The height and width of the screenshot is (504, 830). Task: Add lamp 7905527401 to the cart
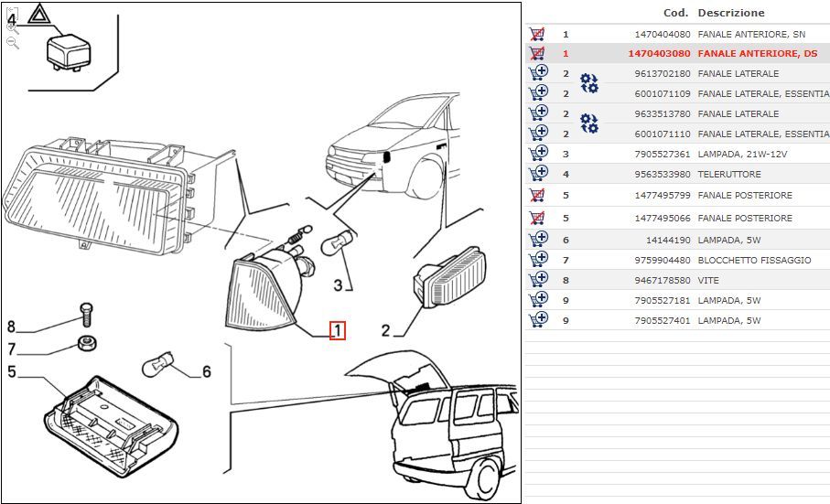tap(538, 319)
